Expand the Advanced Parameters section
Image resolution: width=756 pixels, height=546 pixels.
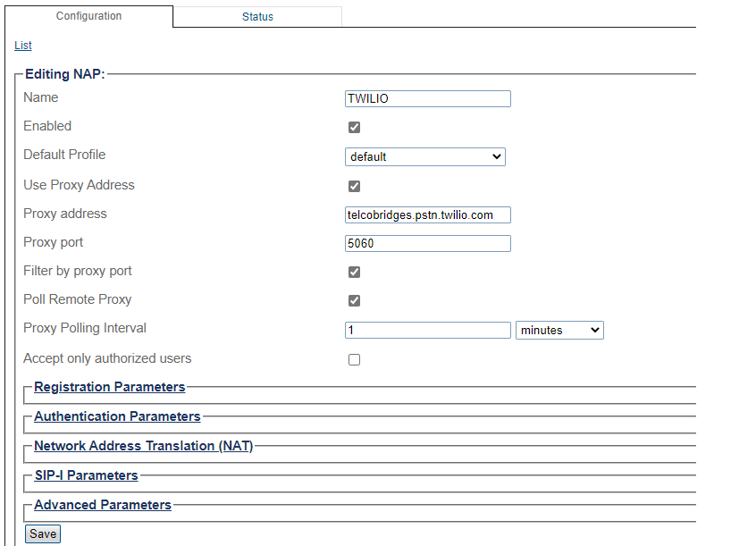click(x=103, y=505)
